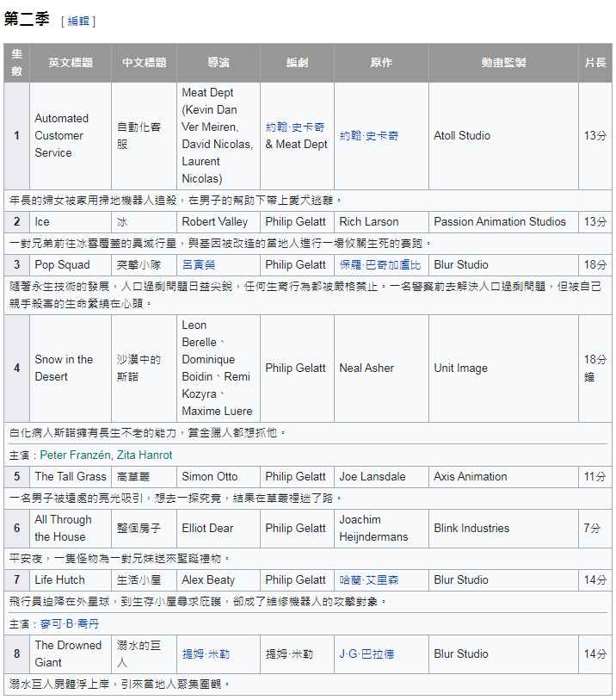Click the 動畫監製 column header
The width and height of the screenshot is (616, 700).
click(x=503, y=63)
